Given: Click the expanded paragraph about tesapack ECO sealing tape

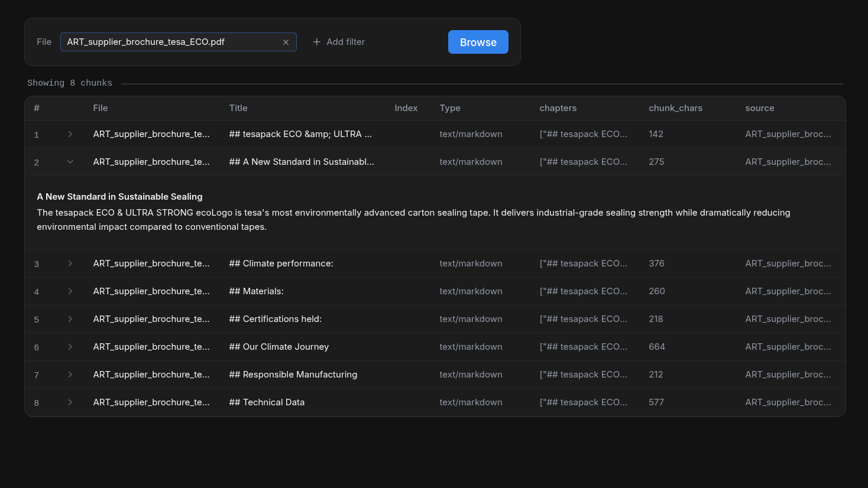Looking at the screenshot, I should (413, 220).
